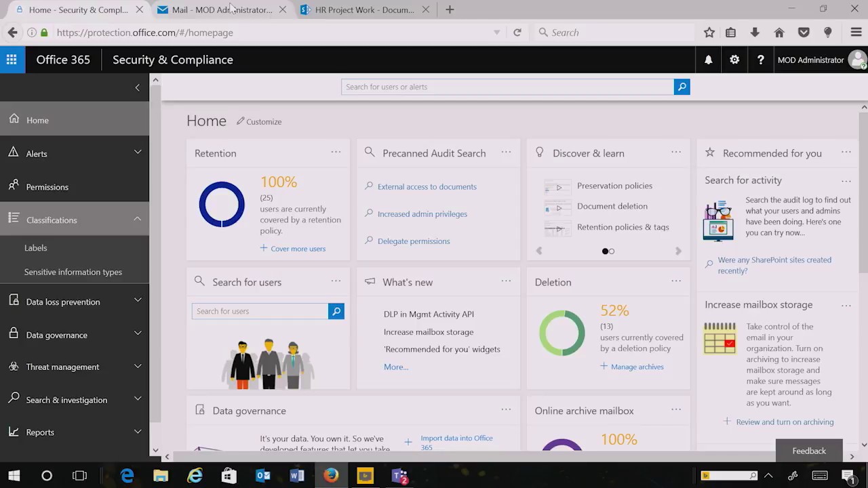Go to Firefox home page icon
The width and height of the screenshot is (868, 488).
coord(779,33)
